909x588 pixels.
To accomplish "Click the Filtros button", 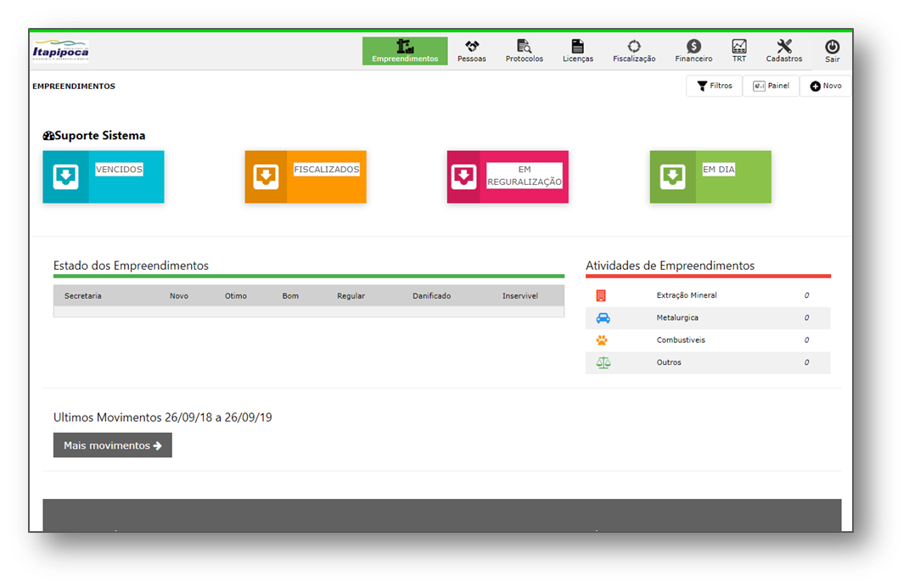I will click(x=714, y=86).
